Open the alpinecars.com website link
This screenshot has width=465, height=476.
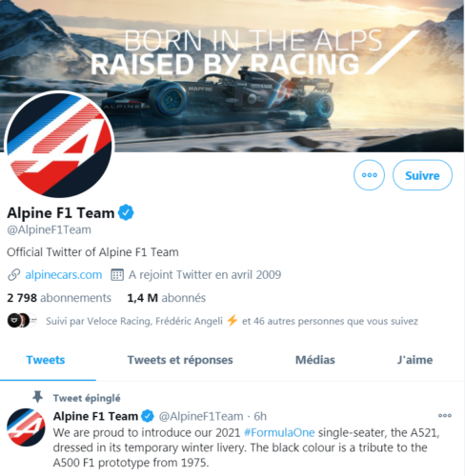(x=64, y=275)
